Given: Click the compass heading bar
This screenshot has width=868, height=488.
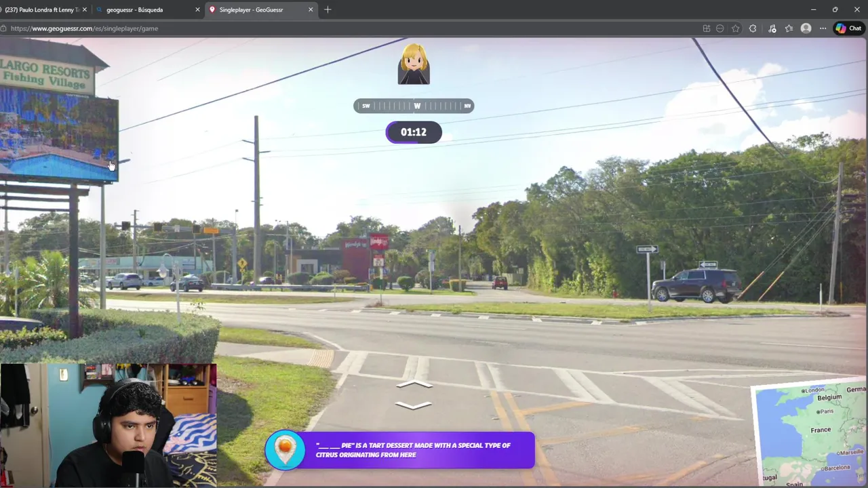Looking at the screenshot, I should click(x=414, y=106).
